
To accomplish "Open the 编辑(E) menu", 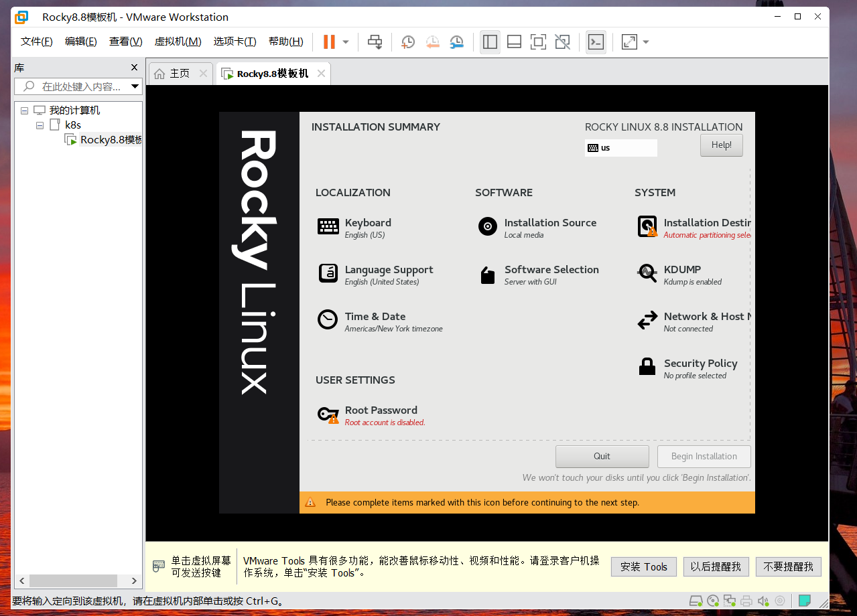I will [81, 42].
